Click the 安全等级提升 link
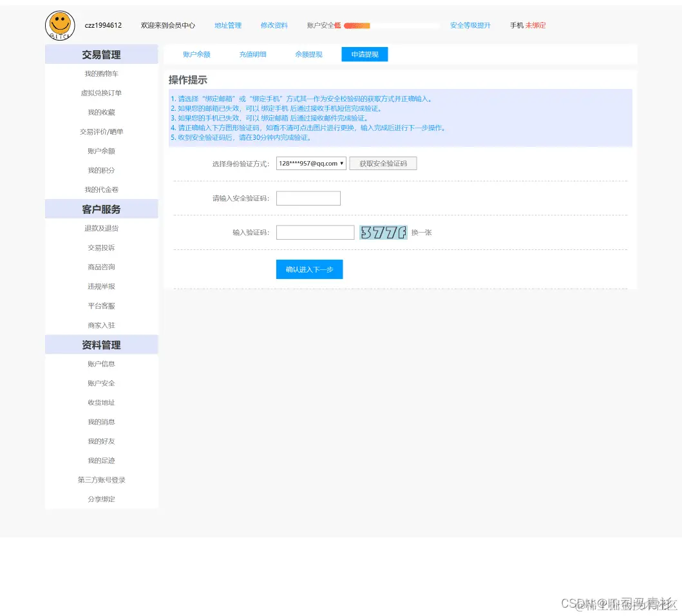The image size is (682, 616). click(471, 26)
